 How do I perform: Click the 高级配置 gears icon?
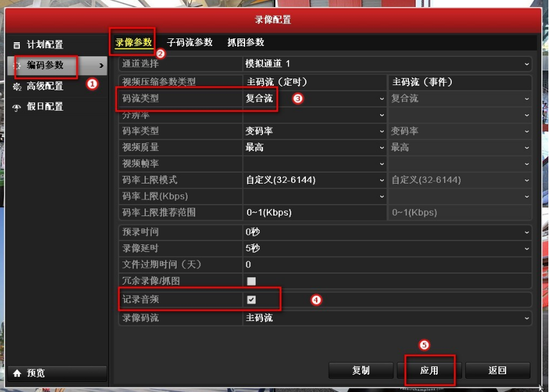pos(17,86)
